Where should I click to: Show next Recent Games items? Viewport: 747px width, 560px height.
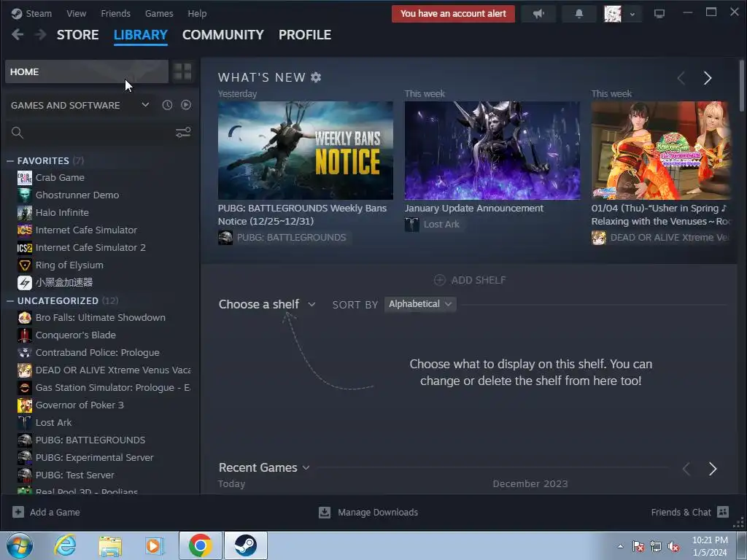click(713, 469)
